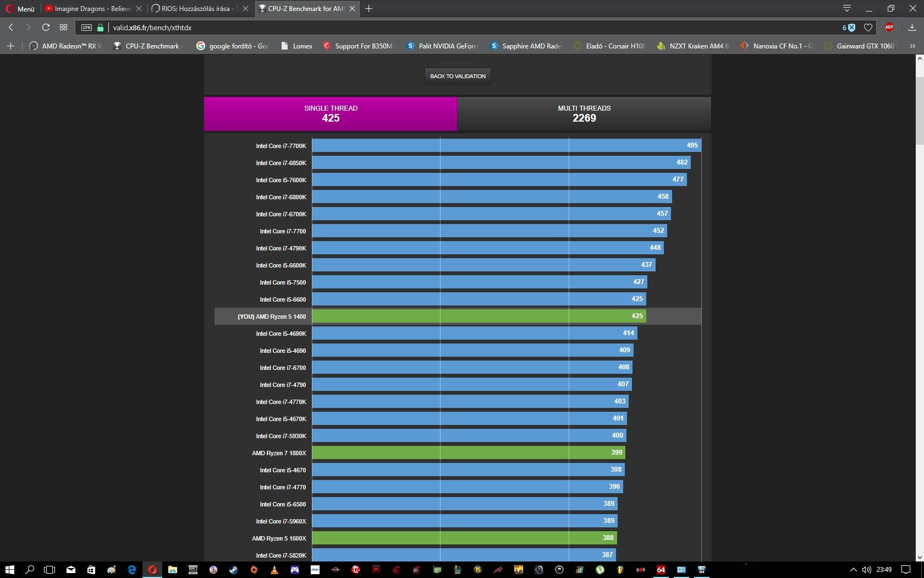
Task: Click the Intel Core i7-5960X label
Action: 281,521
